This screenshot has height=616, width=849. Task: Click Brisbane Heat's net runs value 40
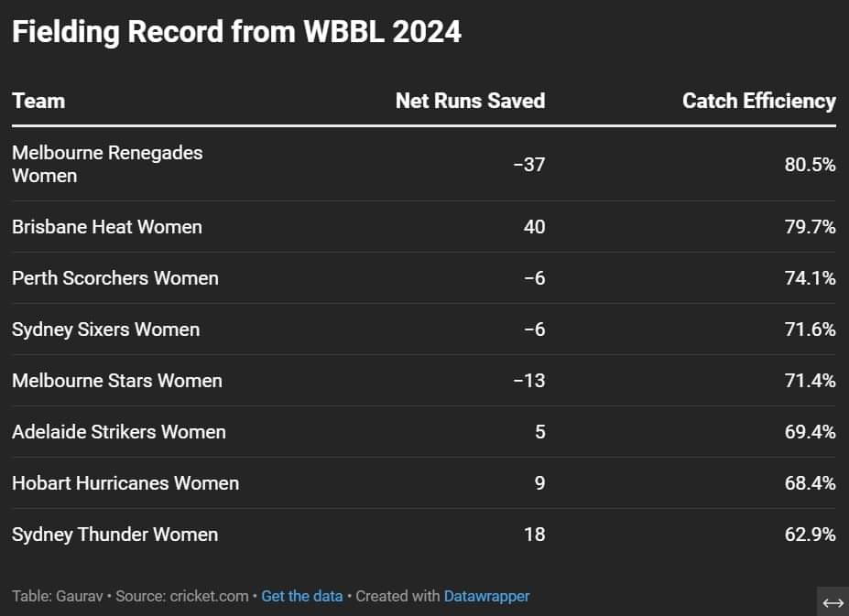click(533, 227)
